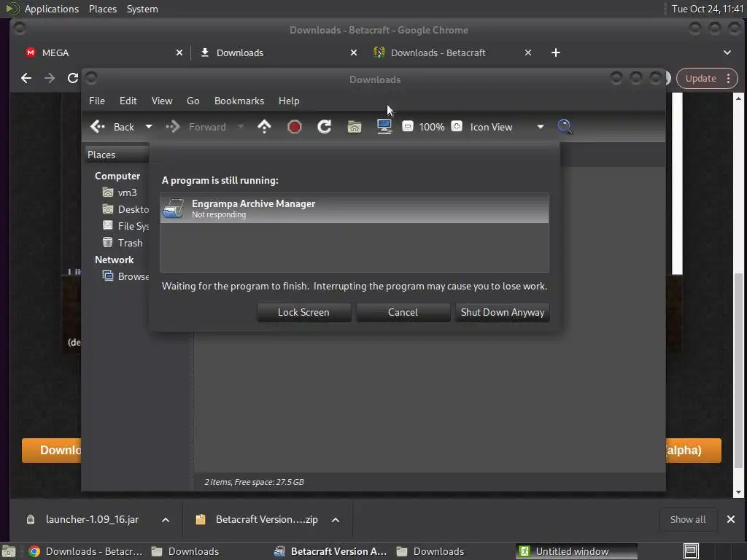This screenshot has height=560, width=747.
Task: Zoom out using the minus icon
Action: point(407,126)
